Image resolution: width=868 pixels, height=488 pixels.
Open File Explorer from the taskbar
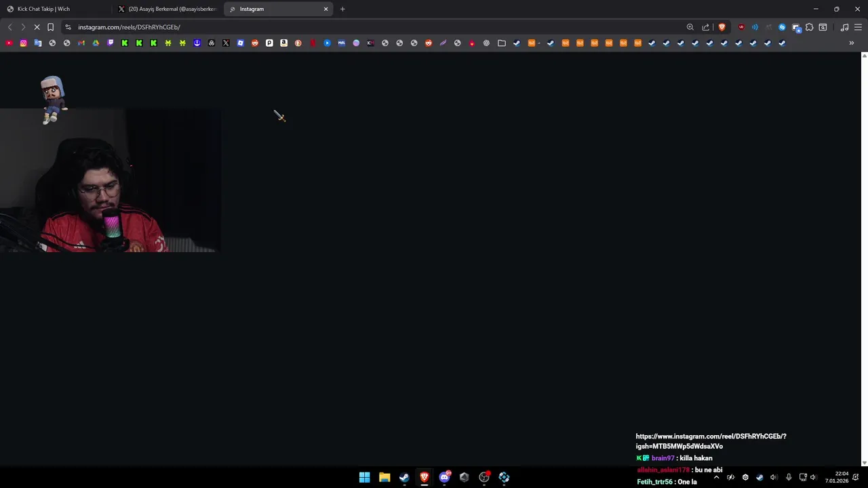[384, 477]
